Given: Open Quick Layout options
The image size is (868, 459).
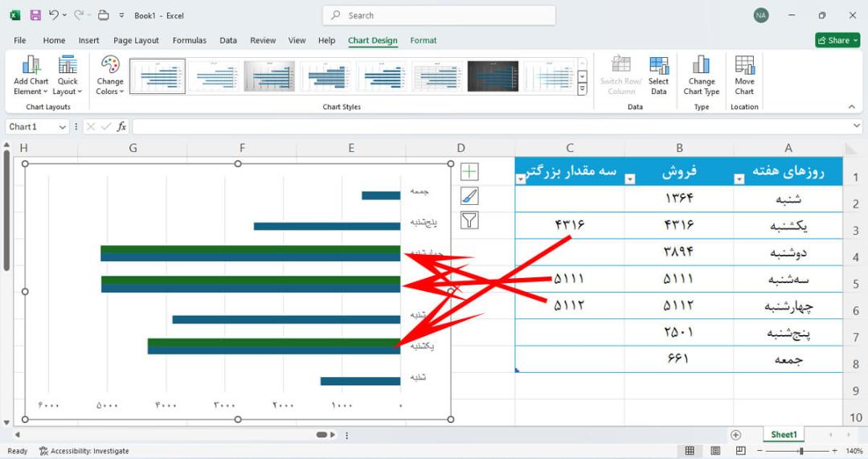Looking at the screenshot, I should 68,76.
